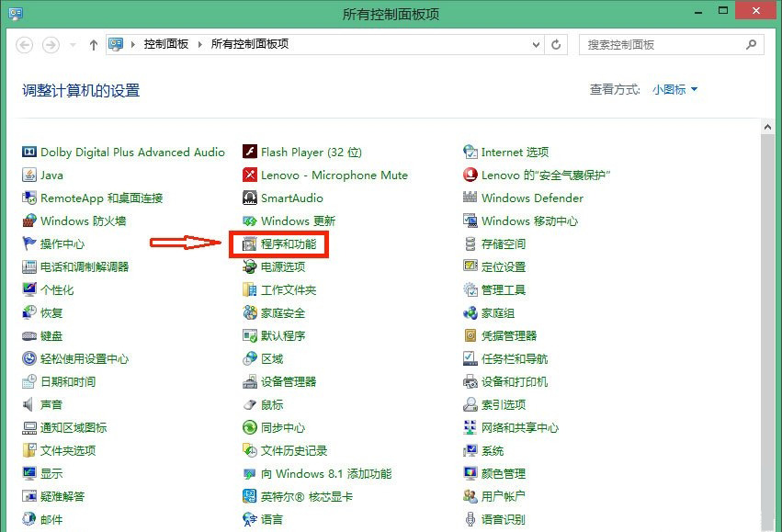Open 文件历史记录 link

294,451
